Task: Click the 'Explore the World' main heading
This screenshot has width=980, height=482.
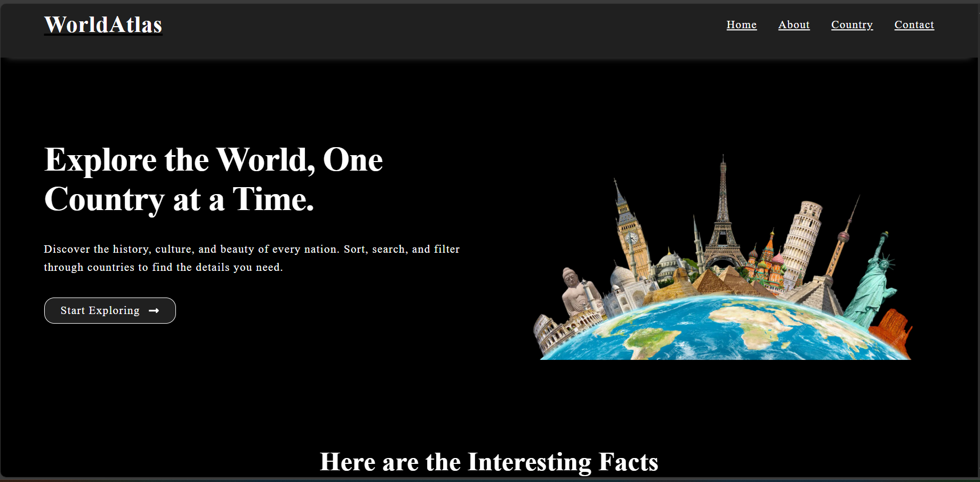Action: [x=213, y=179]
